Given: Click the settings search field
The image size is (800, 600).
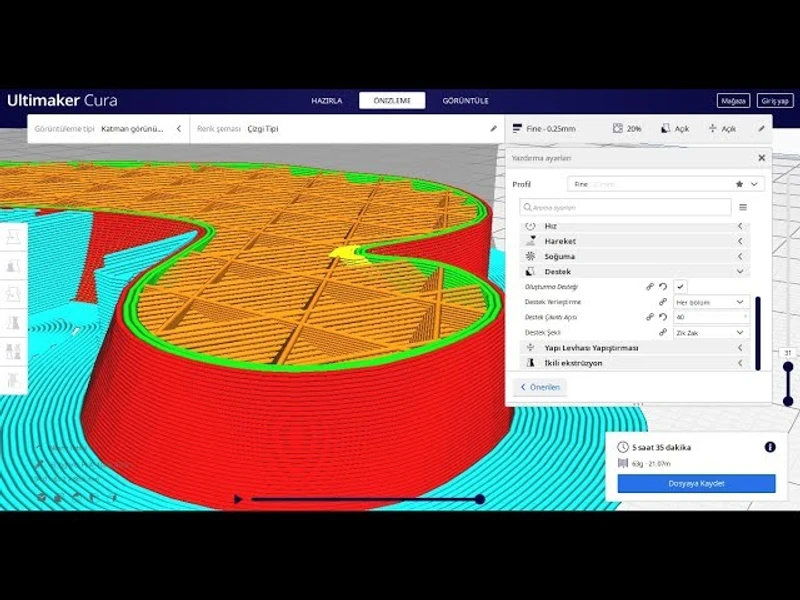Looking at the screenshot, I should 626,207.
